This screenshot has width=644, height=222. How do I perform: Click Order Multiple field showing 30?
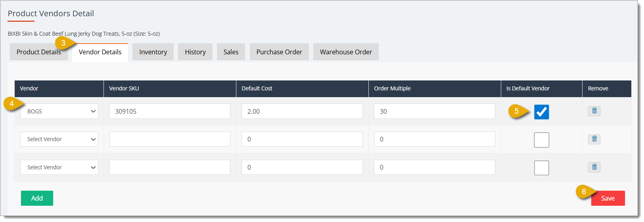point(435,111)
